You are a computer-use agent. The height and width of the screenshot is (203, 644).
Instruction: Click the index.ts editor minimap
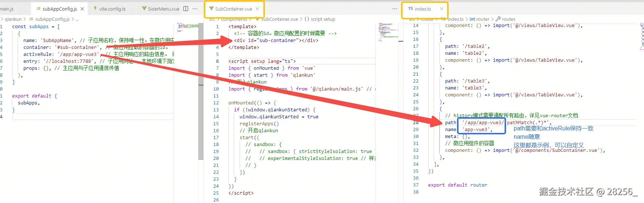click(642, 36)
